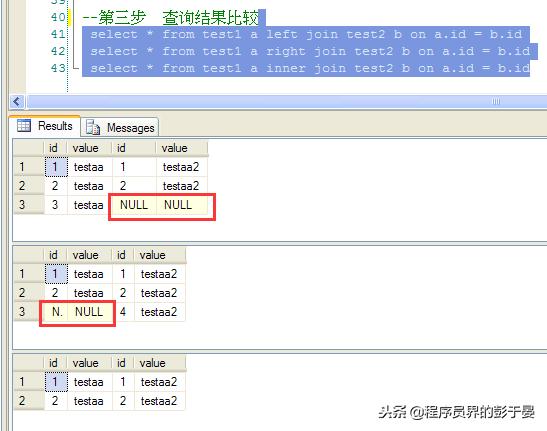Click the green comment on line 40
The image size is (547, 431).
tap(171, 17)
